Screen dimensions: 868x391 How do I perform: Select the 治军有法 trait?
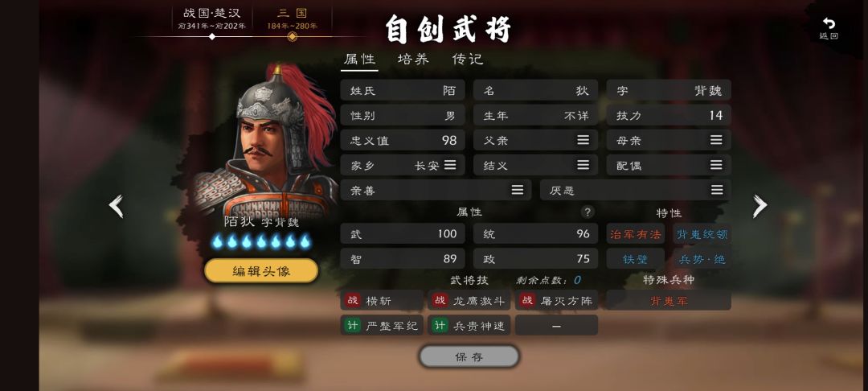pyautogui.click(x=636, y=234)
